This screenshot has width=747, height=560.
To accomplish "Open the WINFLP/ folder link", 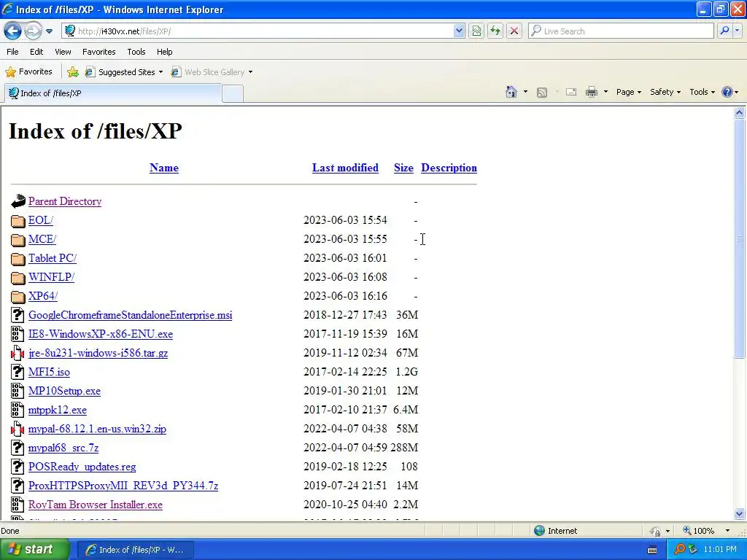I will coord(51,277).
